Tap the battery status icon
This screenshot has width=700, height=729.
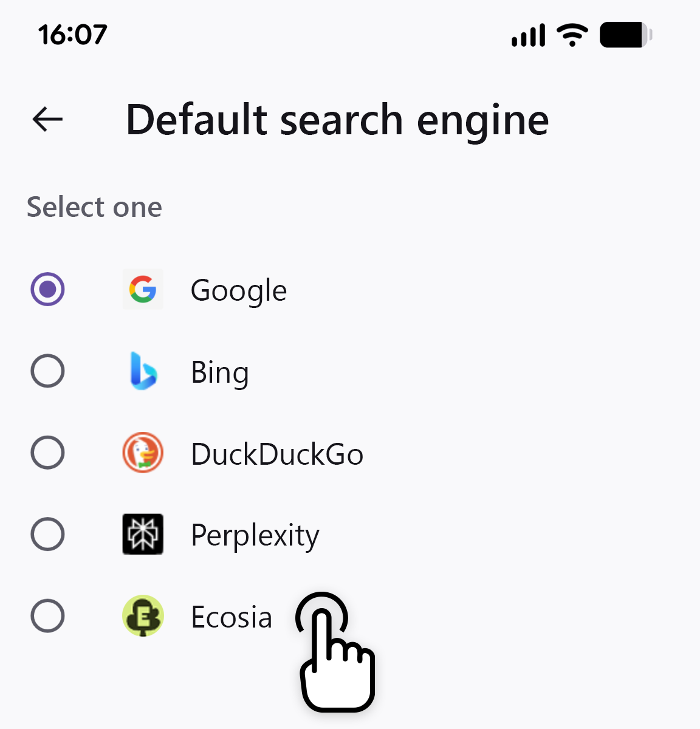pyautogui.click(x=625, y=35)
